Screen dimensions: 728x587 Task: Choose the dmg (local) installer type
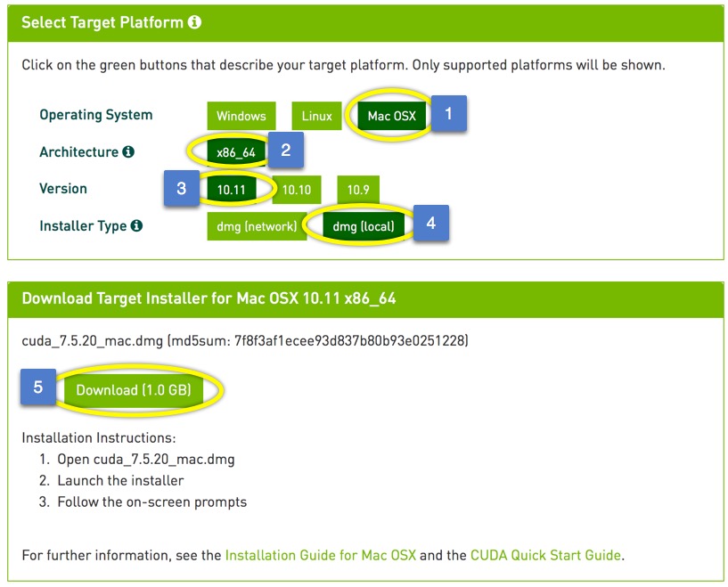[x=364, y=226]
